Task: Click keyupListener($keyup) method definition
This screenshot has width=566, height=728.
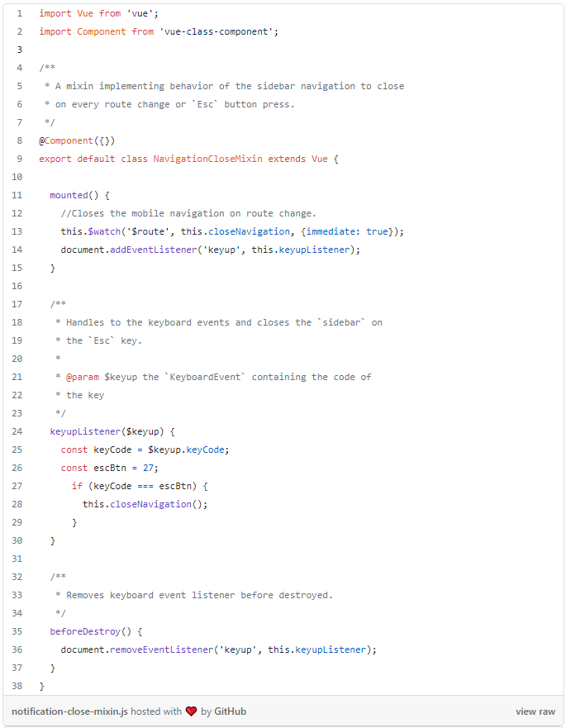Action: click(107, 431)
